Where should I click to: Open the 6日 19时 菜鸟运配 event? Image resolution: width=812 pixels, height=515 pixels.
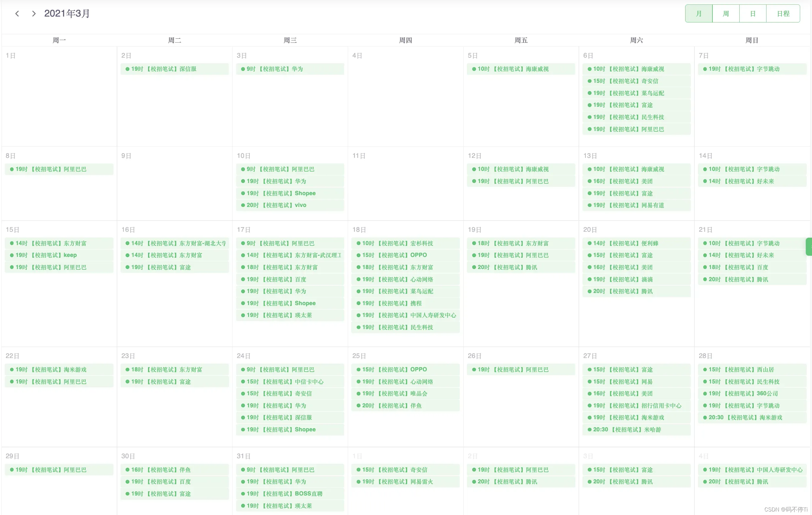pos(636,93)
